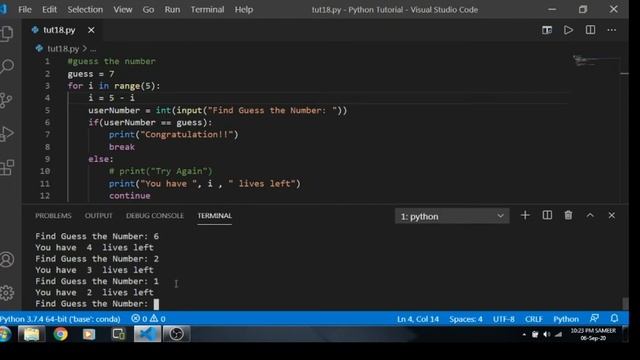The image size is (640, 360).
Task: Click tut18.py in the breadcrumb path
Action: pyautogui.click(x=63, y=49)
